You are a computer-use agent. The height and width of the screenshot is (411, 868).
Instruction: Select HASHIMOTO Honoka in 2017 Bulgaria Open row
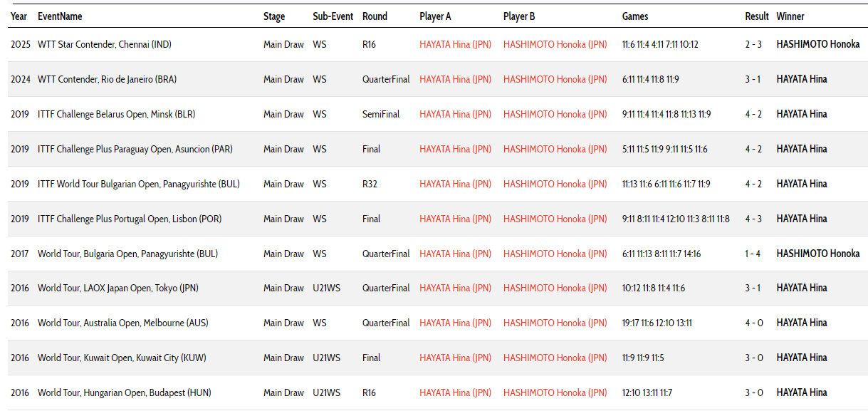coord(555,254)
